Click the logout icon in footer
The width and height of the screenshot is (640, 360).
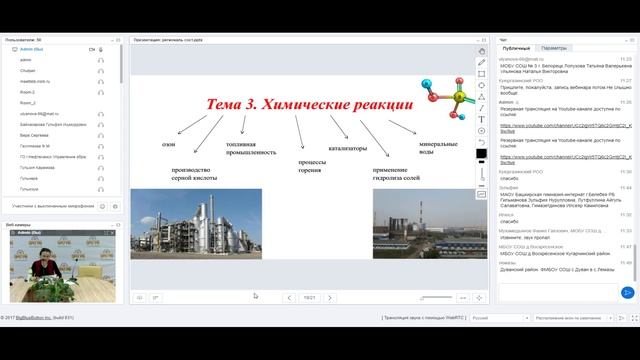click(x=622, y=318)
